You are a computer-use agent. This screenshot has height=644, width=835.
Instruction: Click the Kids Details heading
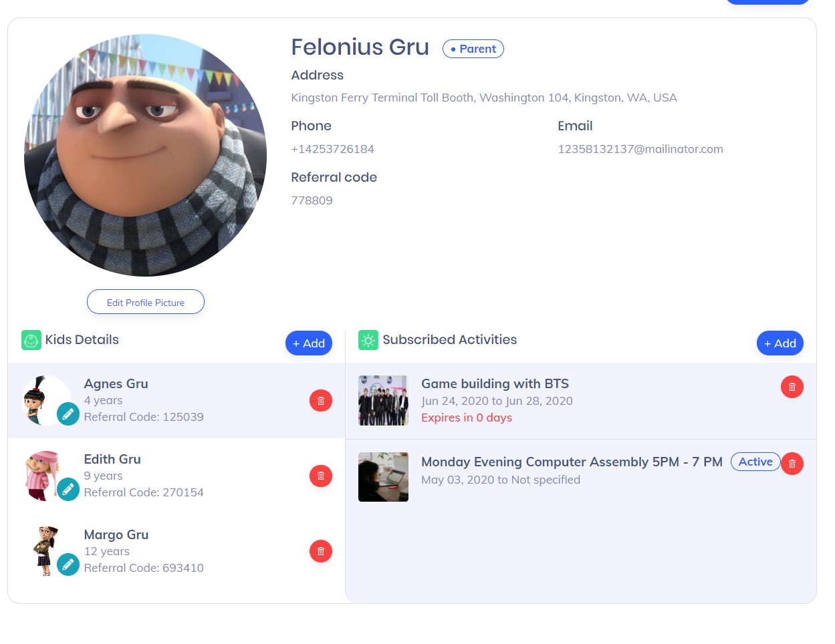tap(82, 339)
